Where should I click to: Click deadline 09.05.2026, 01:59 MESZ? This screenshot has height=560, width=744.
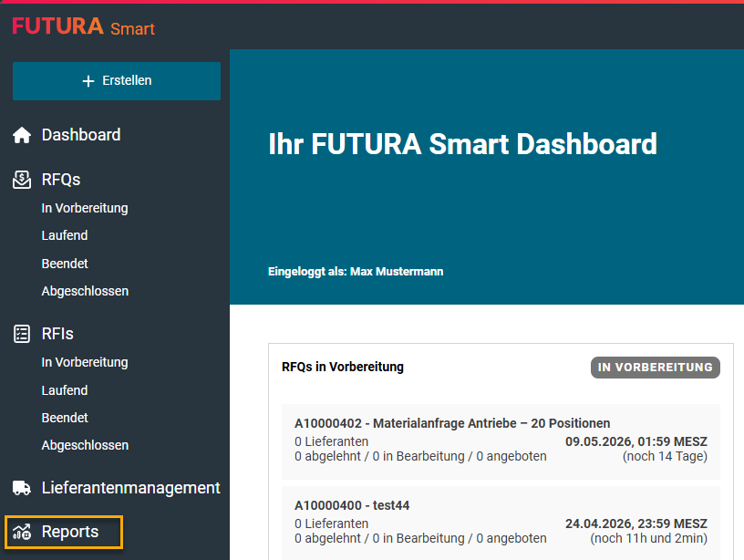coord(636,441)
